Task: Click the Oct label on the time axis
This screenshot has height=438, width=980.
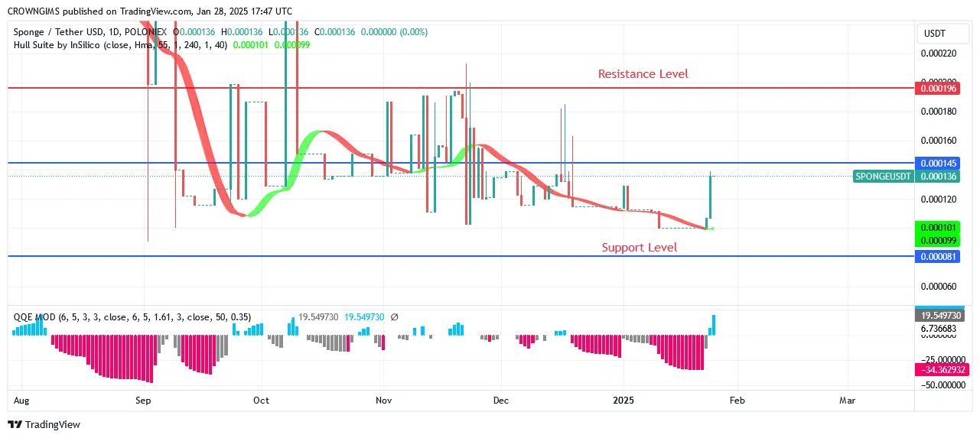Action: tap(262, 400)
